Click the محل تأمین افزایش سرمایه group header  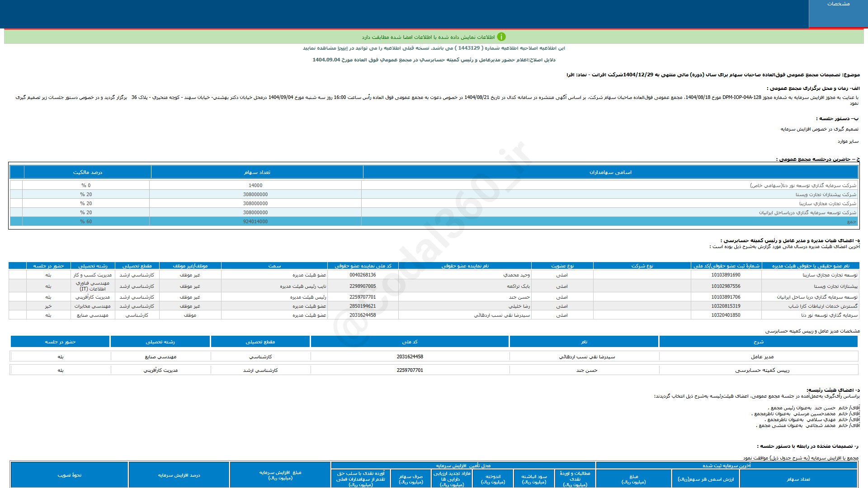coord(463,465)
